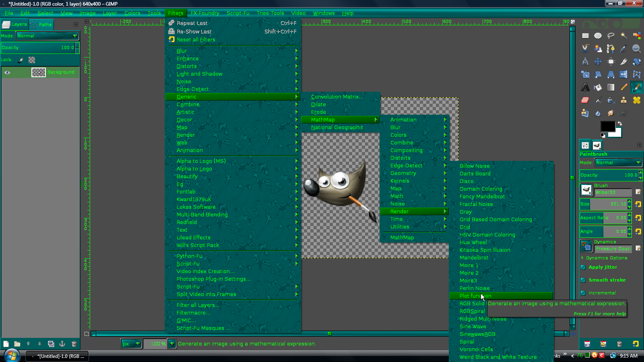The height and width of the screenshot is (362, 644).
Task: Pick the Bucket Fill tool
Action: click(598, 87)
